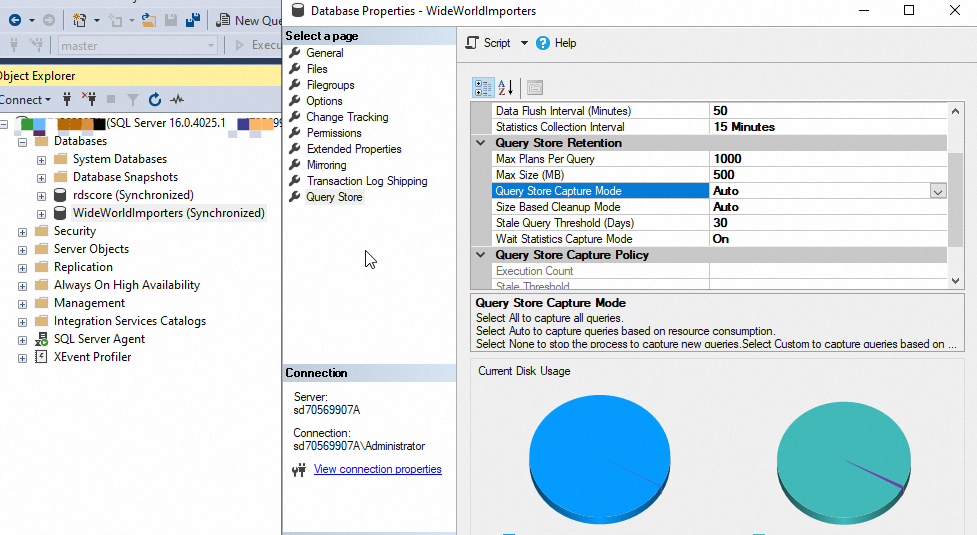Open the Script dropdown arrow

click(524, 43)
